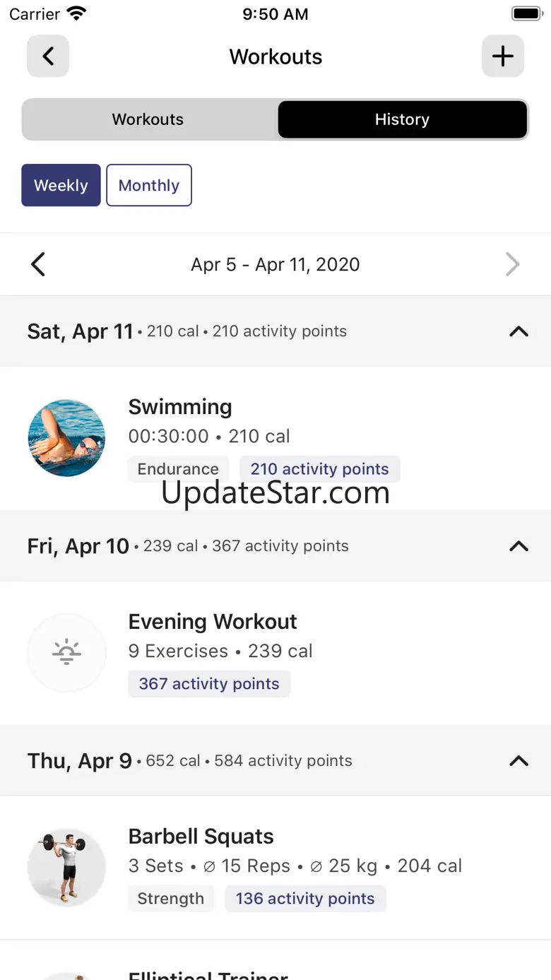Tap the Barbell Squats exercise image

pyautogui.click(x=66, y=868)
